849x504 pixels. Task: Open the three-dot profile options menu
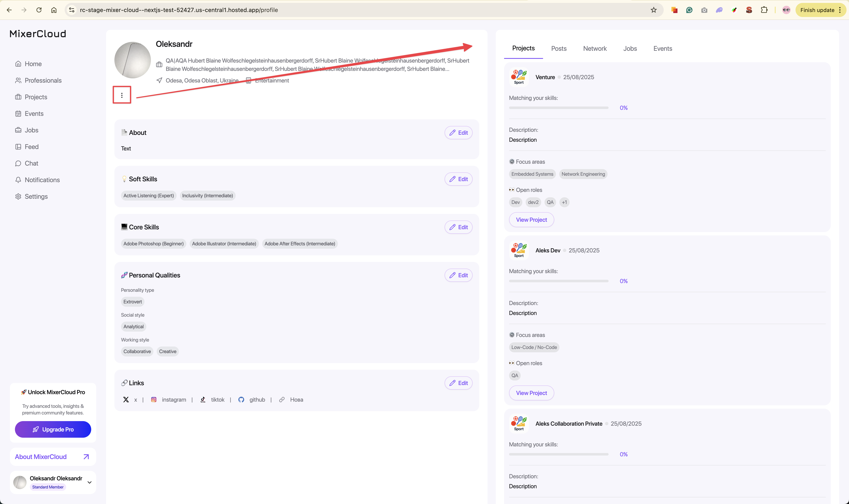click(122, 95)
